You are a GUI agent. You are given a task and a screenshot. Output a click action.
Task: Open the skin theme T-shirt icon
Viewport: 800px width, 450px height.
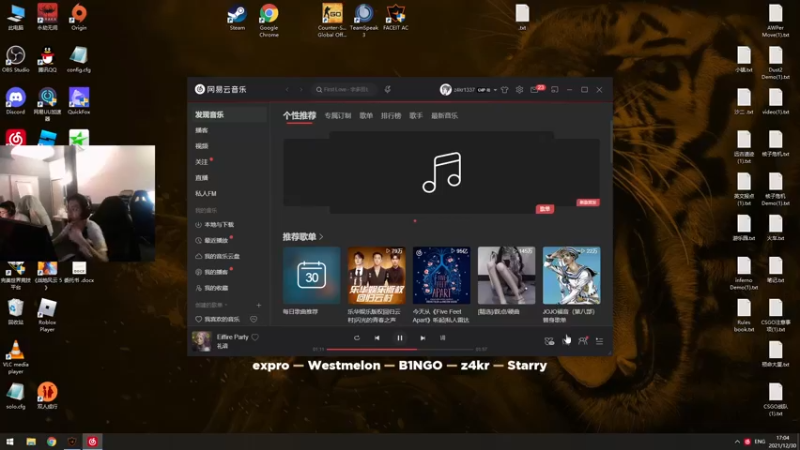click(x=505, y=90)
